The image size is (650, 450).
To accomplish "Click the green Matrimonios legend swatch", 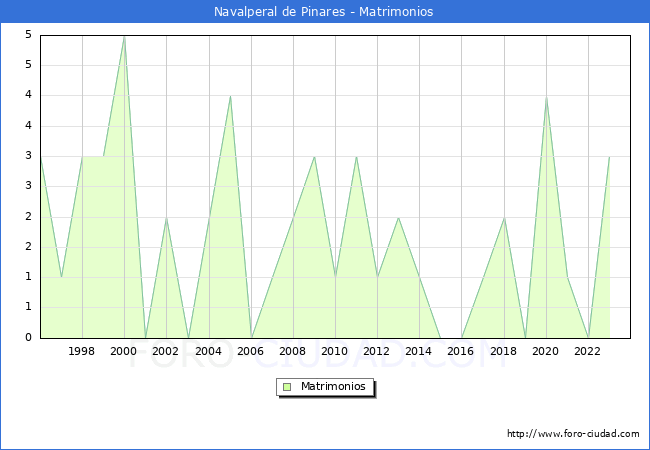I will (x=287, y=386).
